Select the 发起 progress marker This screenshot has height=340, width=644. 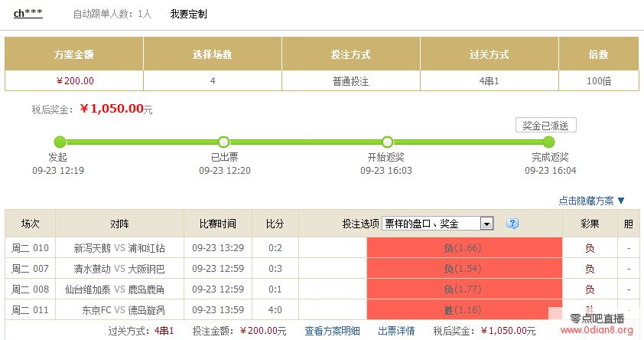click(60, 142)
